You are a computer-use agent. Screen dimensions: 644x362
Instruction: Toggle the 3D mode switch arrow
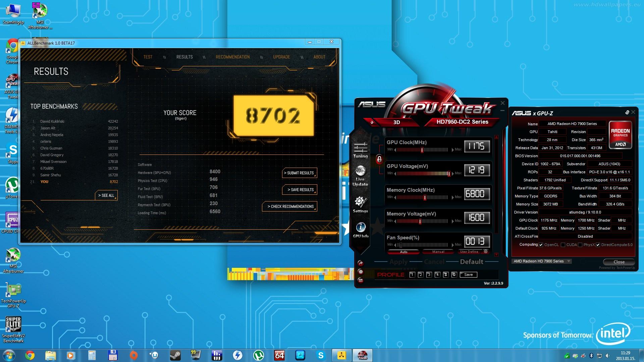coord(372,122)
